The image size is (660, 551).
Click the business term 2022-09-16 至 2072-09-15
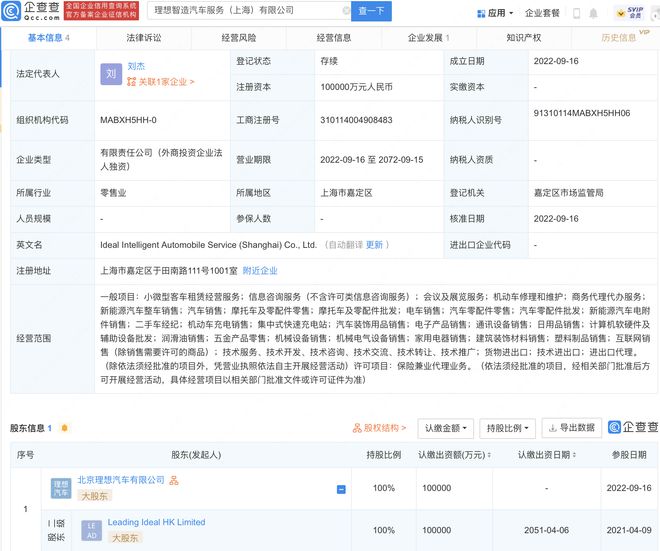pos(372,160)
